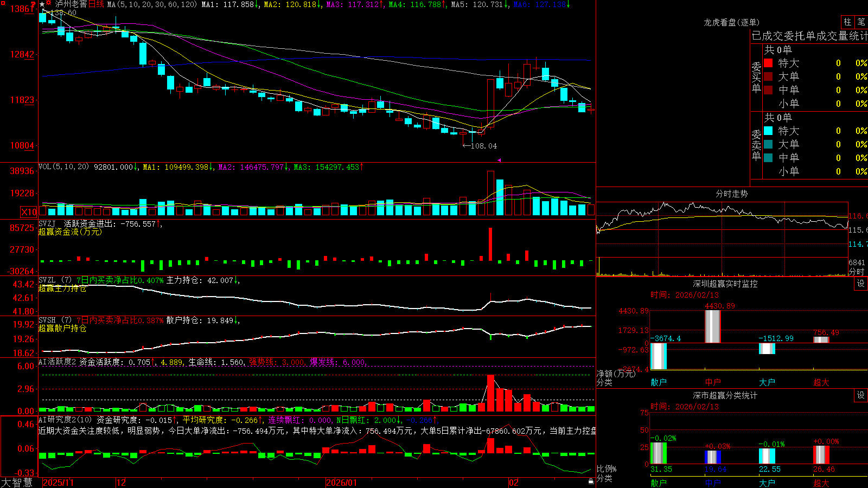Screen dimensions: 868x488
Task: Click the 日线 period selector label
Action: (96, 4)
